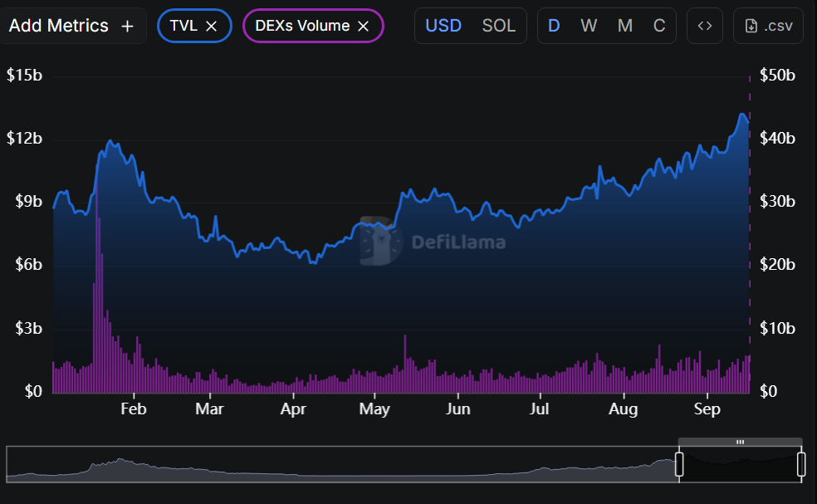
Task: Click the .csv export button
Action: 767,26
